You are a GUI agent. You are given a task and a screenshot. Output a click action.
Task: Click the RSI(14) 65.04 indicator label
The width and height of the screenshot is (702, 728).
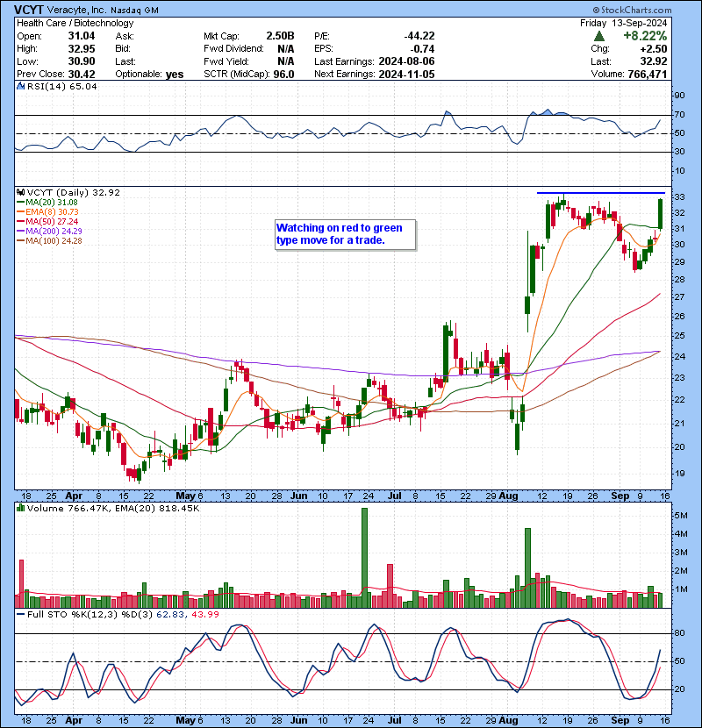[61, 86]
